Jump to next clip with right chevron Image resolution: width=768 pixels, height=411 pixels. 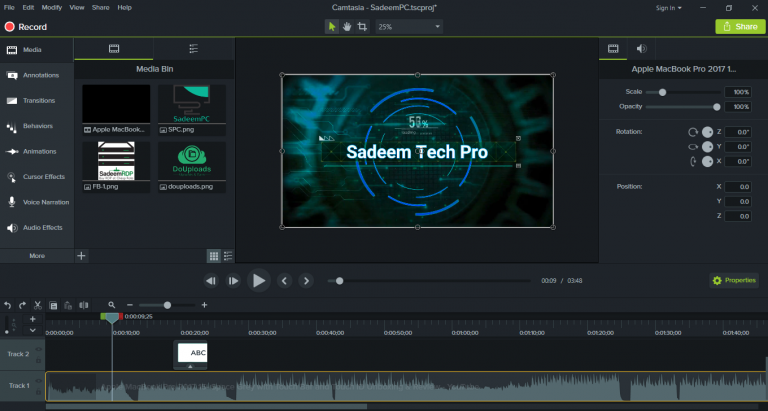pyautogui.click(x=306, y=281)
